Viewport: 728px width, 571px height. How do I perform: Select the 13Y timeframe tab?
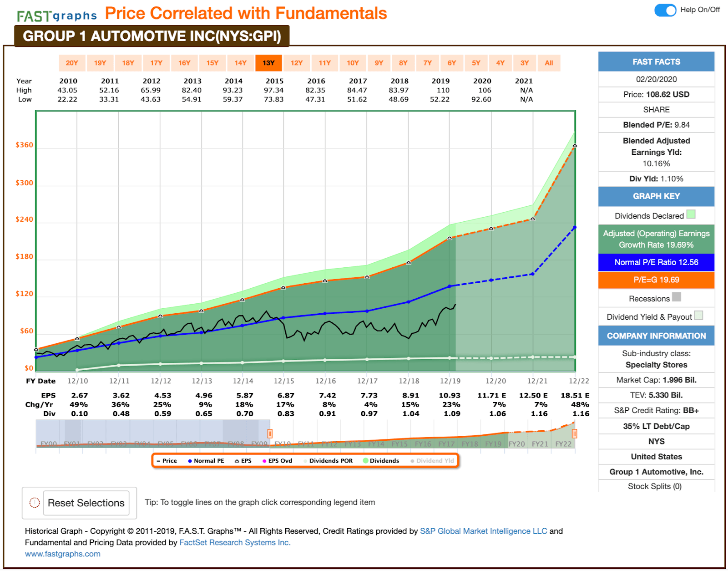click(x=269, y=62)
